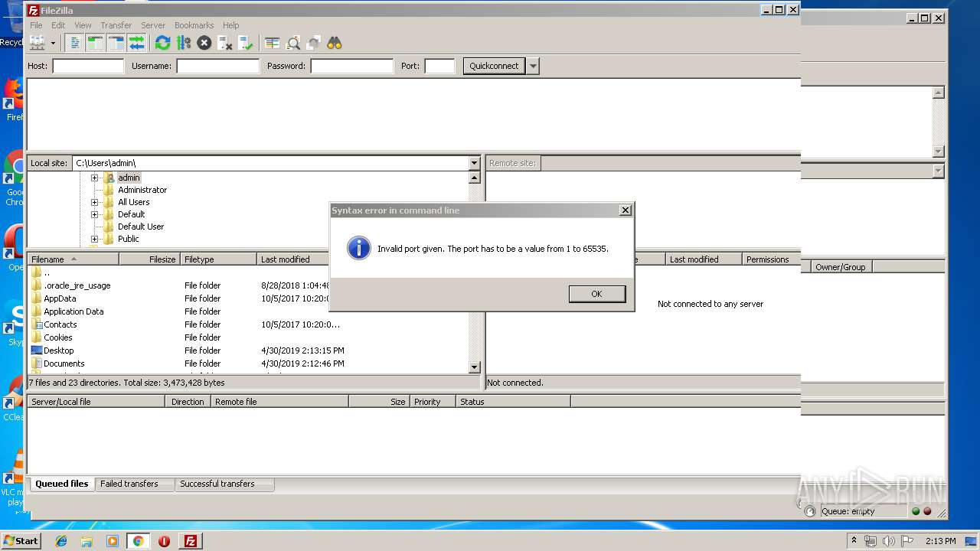Open the Server menu
Screen dimensions: 980x551
click(153, 25)
